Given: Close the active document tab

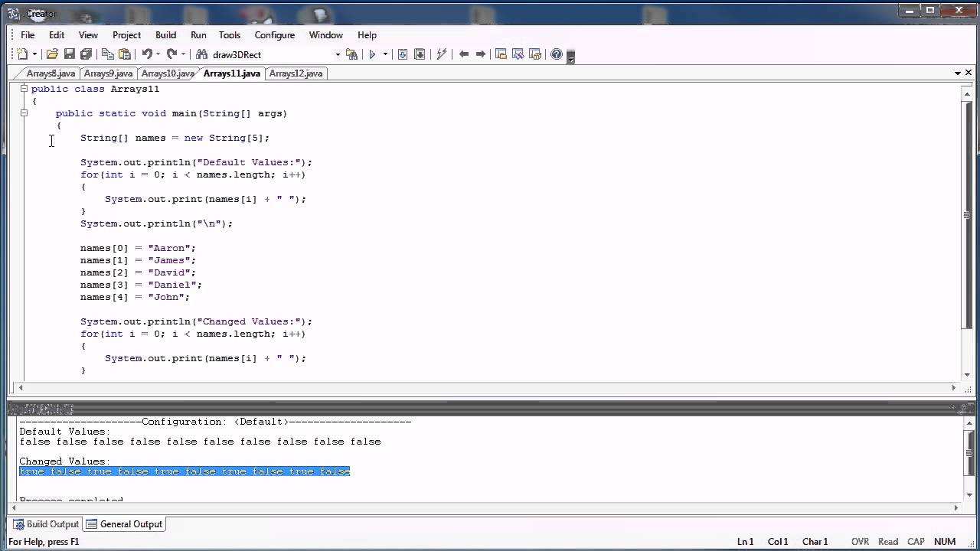Looking at the screenshot, I should click(x=969, y=73).
